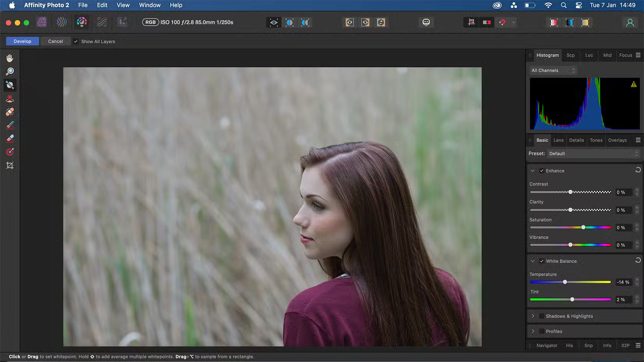Disable the White Balance adjustment checkbox
The width and height of the screenshot is (644, 362).
point(542,261)
